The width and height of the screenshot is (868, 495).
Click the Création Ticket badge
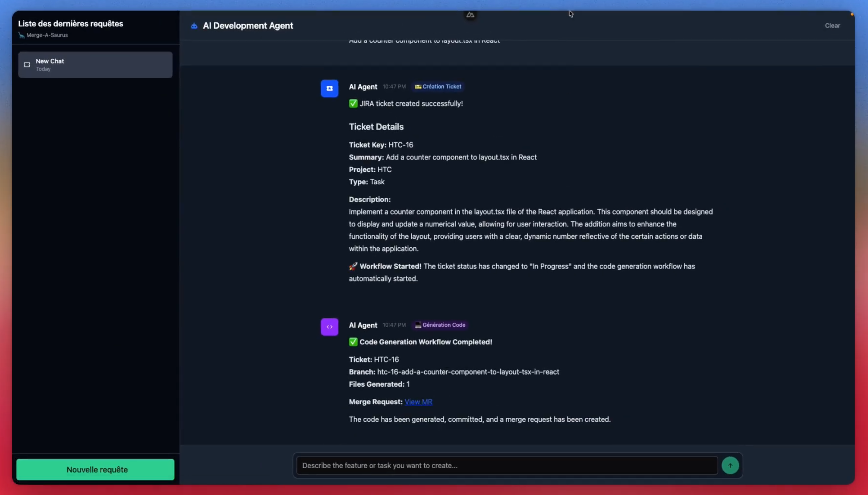coord(438,87)
